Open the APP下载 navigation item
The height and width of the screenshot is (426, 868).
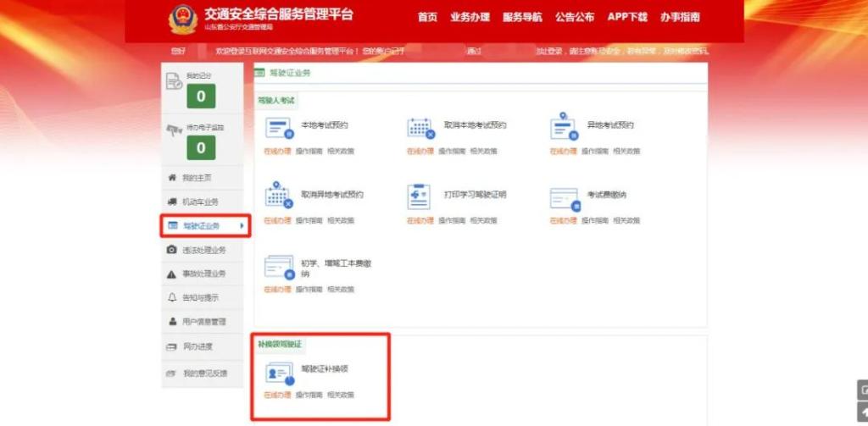pos(627,18)
